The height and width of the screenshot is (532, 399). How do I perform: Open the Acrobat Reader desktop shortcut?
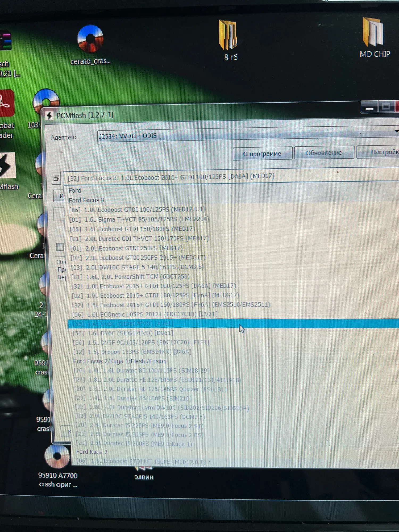click(7, 103)
